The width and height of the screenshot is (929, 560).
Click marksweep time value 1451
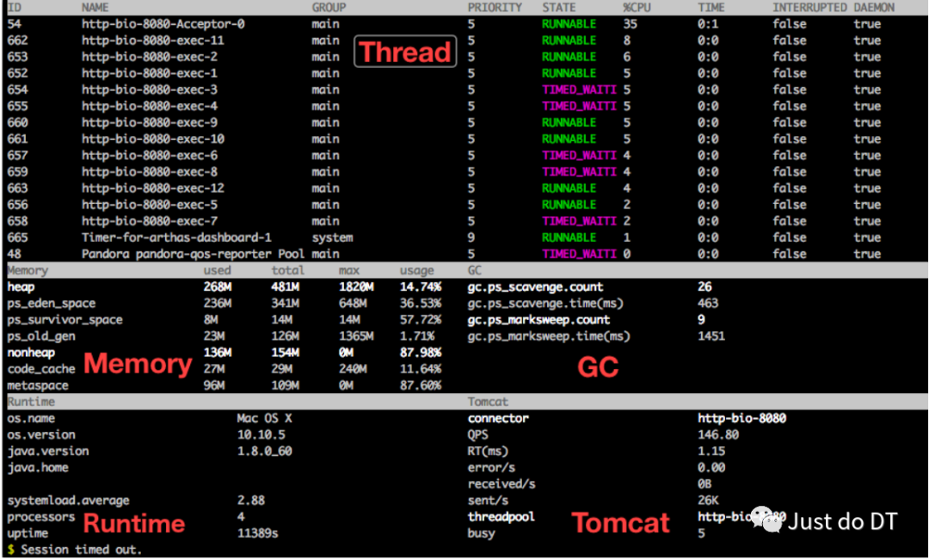click(711, 336)
